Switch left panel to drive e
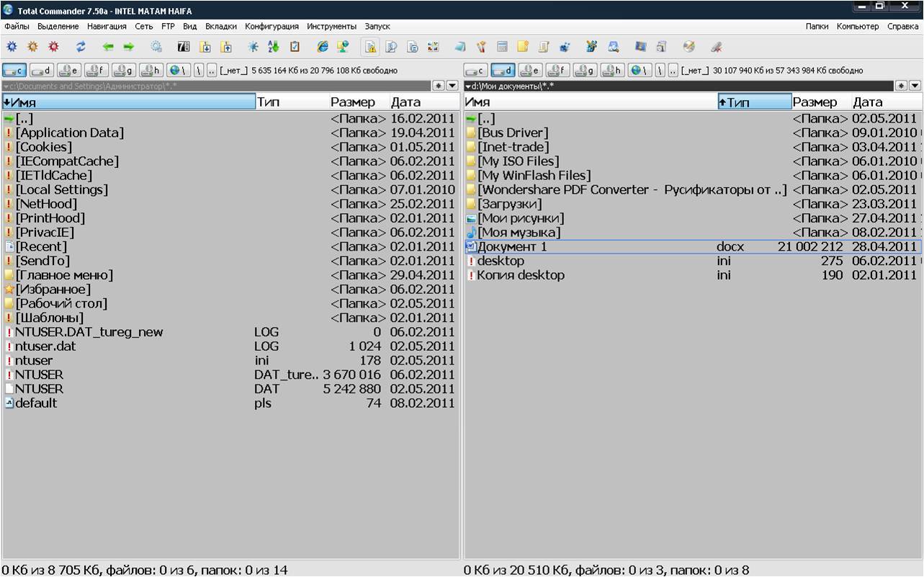 [70, 71]
